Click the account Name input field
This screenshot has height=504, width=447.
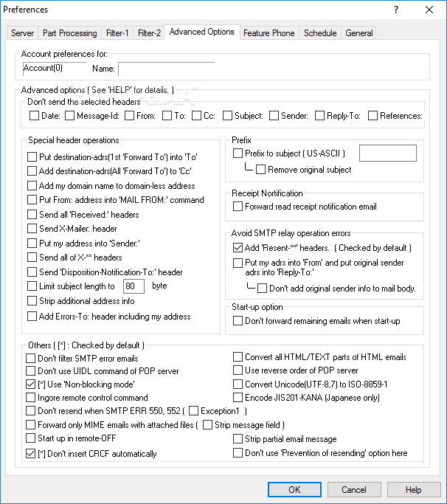pyautogui.click(x=166, y=69)
